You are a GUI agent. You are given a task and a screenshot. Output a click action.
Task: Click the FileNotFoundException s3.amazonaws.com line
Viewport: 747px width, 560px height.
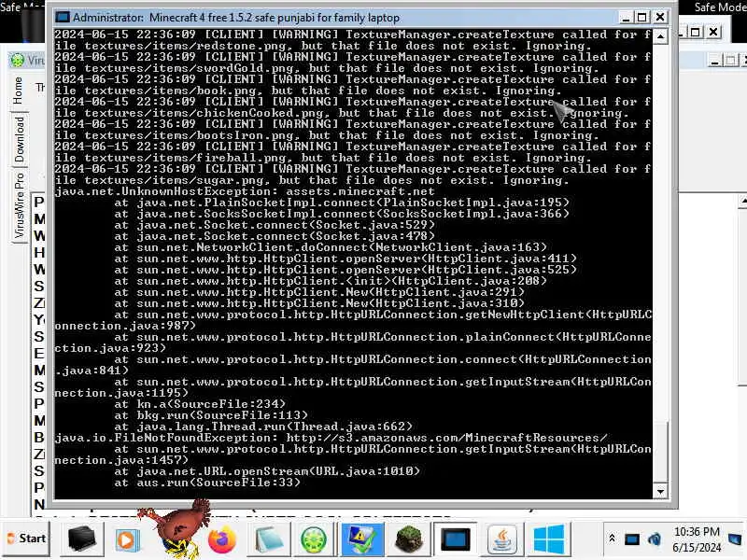click(x=331, y=438)
